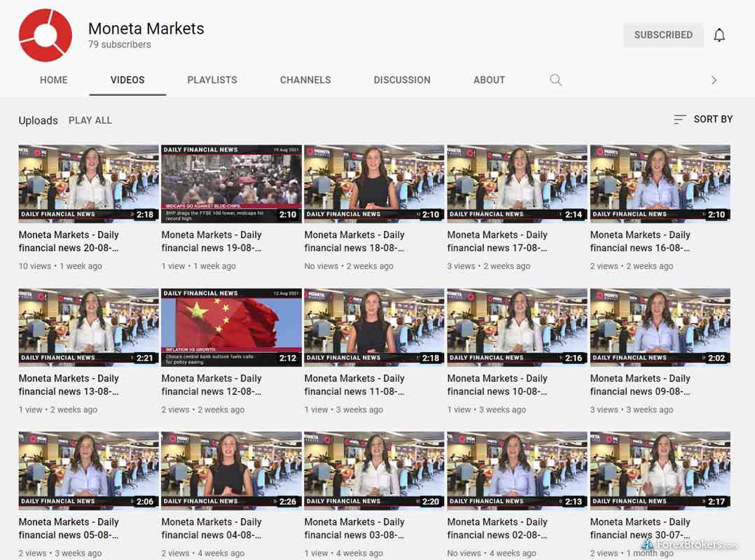Open thumbnail of financial news 13-08 video
Viewport: 755px width, 560px height.
pos(88,327)
